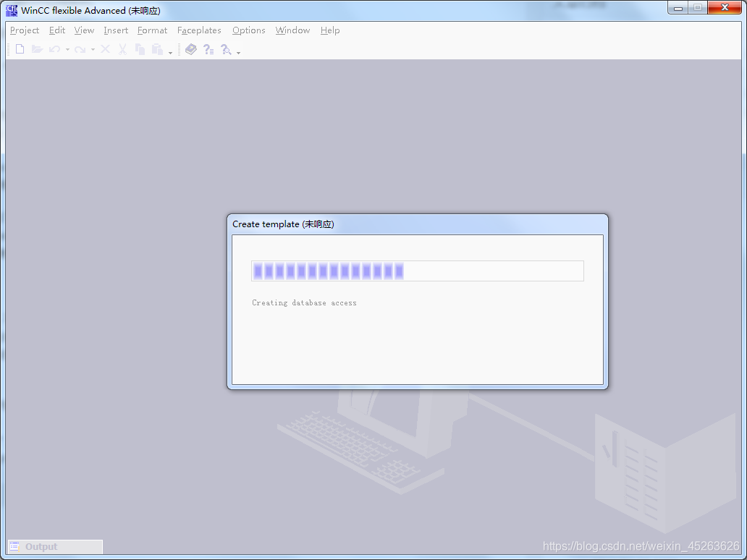Click the New project icon

click(x=20, y=49)
